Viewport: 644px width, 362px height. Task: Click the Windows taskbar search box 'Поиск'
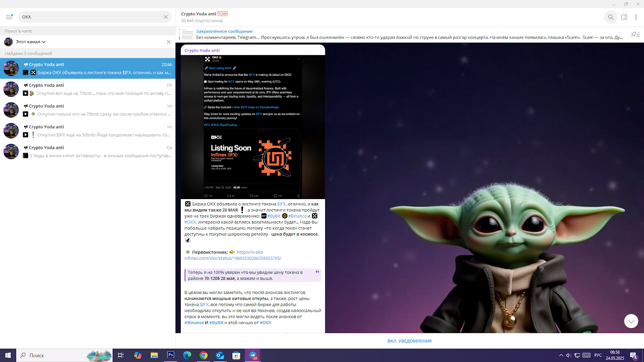coord(64,356)
